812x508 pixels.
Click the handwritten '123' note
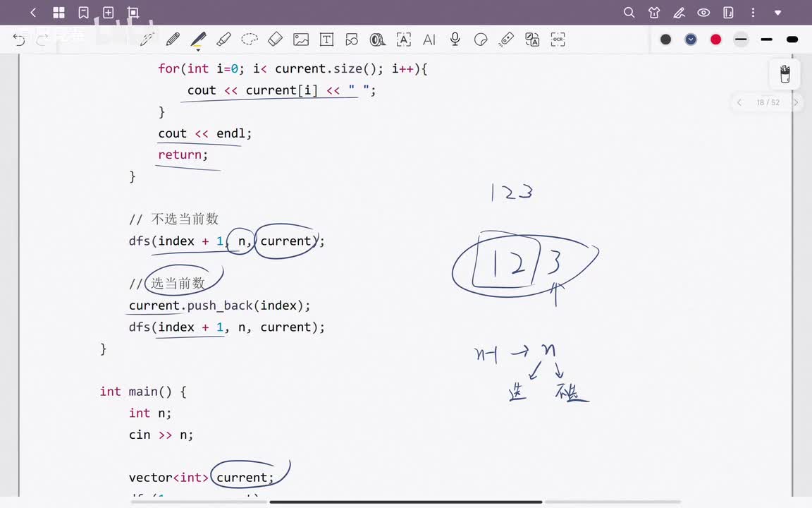(511, 192)
